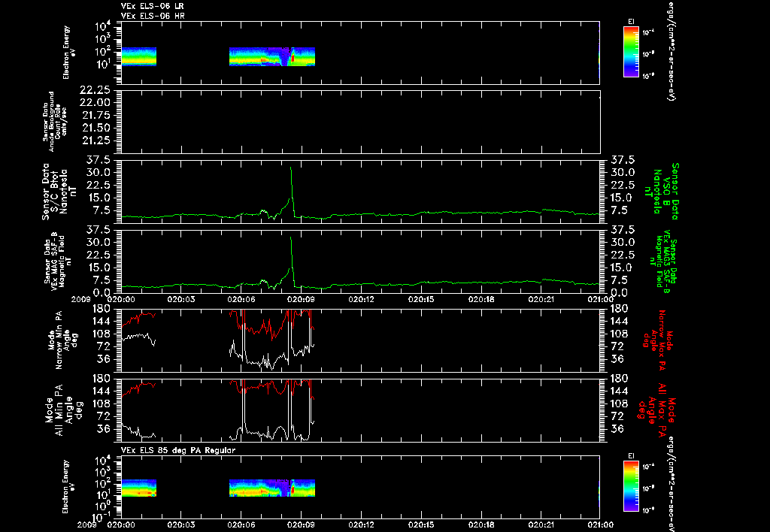Click '020:21' on the bottom time axis
The width and height of the screenshot is (770, 532).
click(x=541, y=525)
